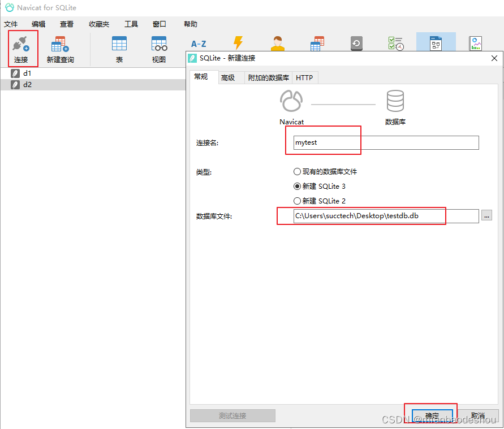The height and width of the screenshot is (429, 504).
Task: Click the View (视图) toolbar icon
Action: [x=159, y=49]
